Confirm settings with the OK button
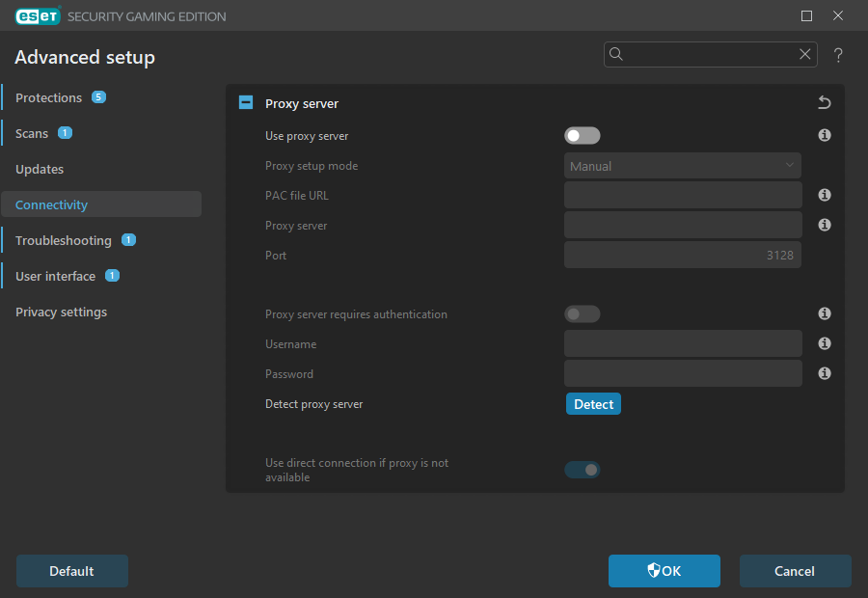 click(665, 571)
